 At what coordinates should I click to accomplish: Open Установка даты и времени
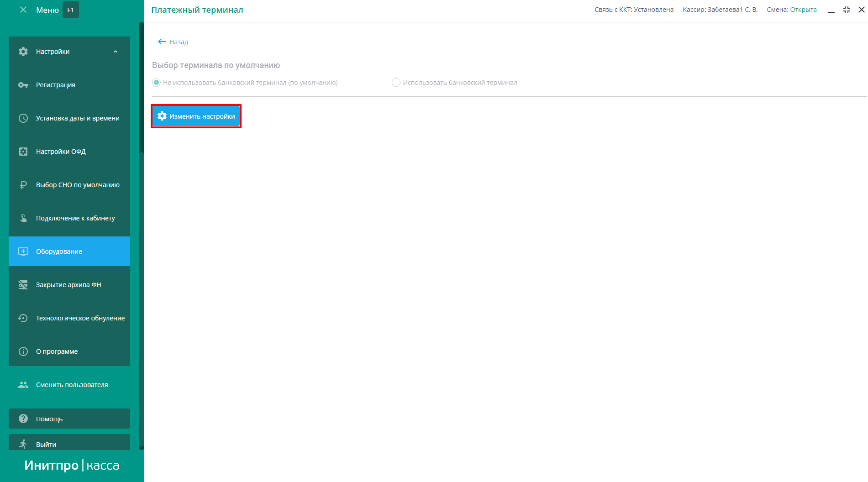(69, 118)
